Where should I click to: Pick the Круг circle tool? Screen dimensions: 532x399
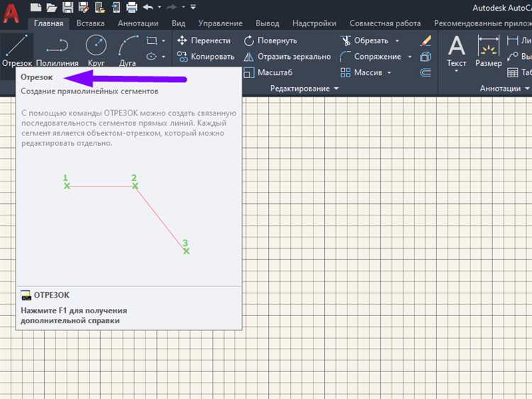pyautogui.click(x=96, y=50)
